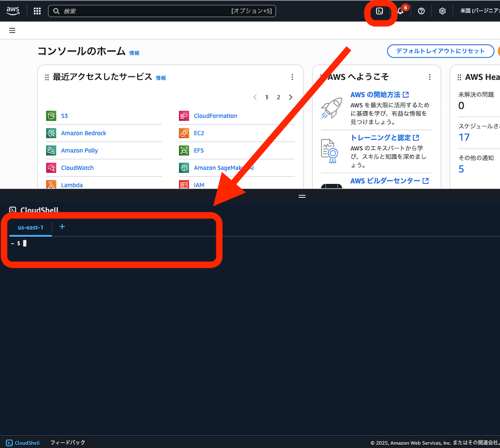Open recent services widget three-dot menu
Image resolution: width=500 pixels, height=448 pixels.
[x=292, y=77]
